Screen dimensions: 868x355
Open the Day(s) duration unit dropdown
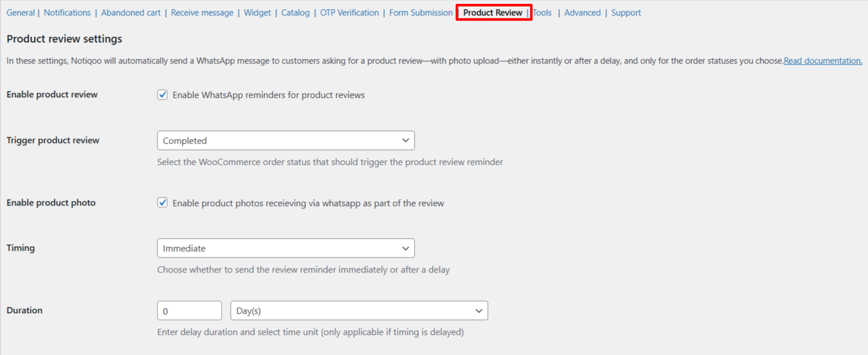(x=359, y=311)
